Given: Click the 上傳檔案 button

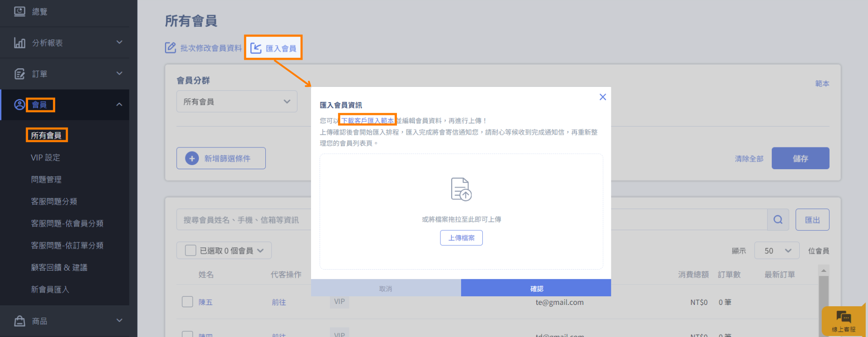Looking at the screenshot, I should point(462,238).
